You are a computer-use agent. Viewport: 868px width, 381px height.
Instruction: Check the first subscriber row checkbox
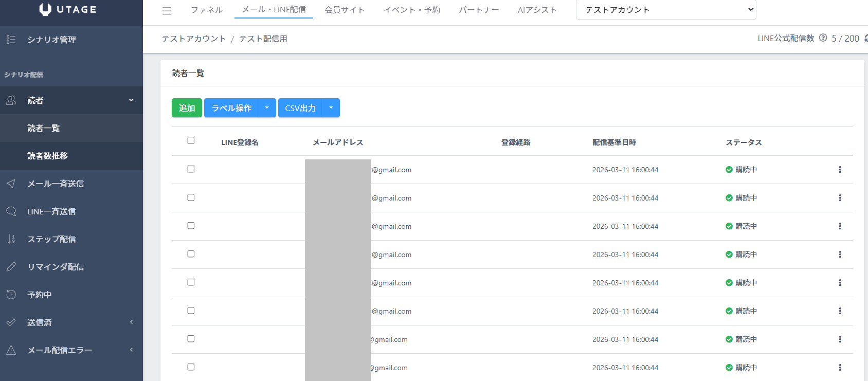pos(191,169)
